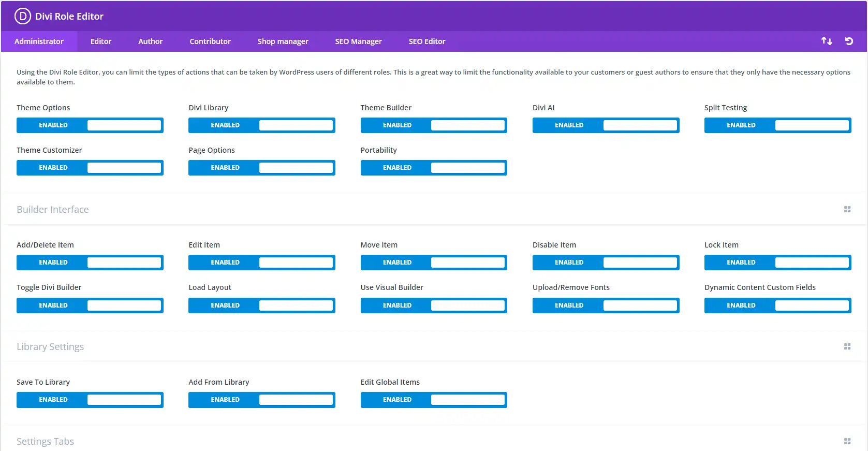Click the Builder Interface grid icon

(847, 209)
